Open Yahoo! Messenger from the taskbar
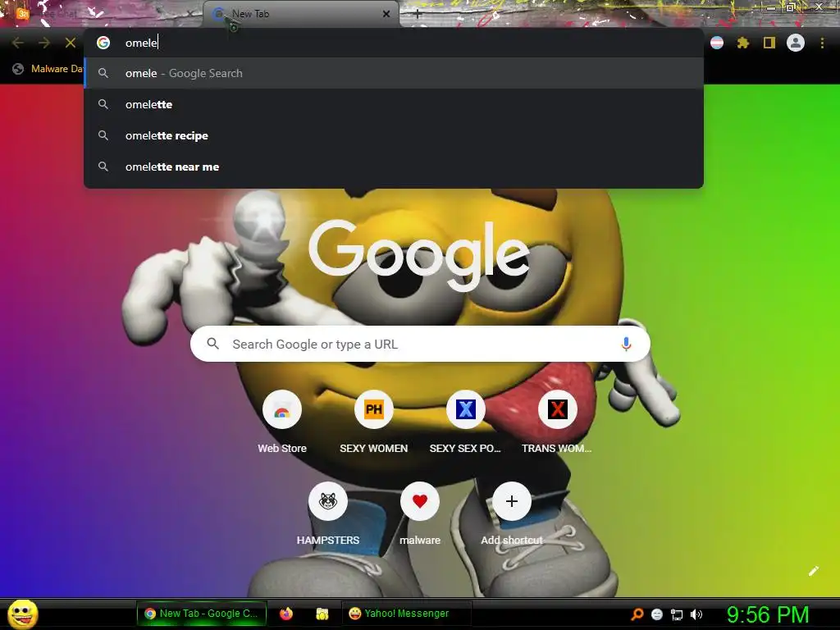The width and height of the screenshot is (840, 630). click(406, 614)
